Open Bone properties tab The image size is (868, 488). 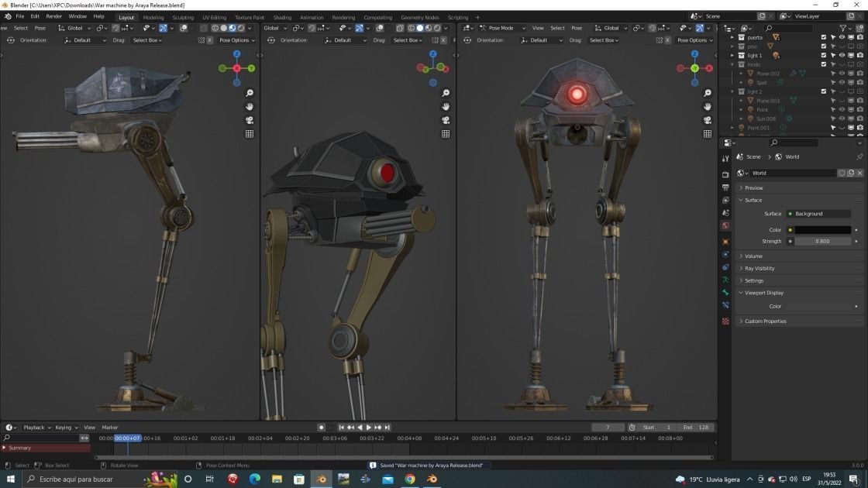tap(725, 293)
